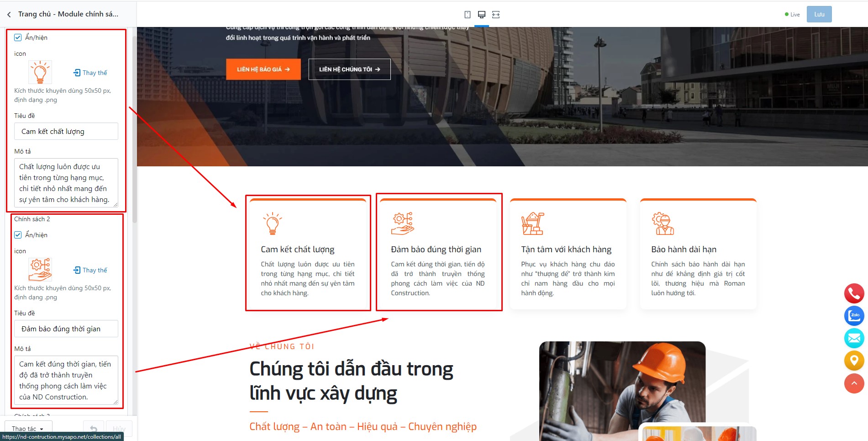This screenshot has height=441, width=868.
Task: Click the description starting 'Phục vụ khách hàng chu đáo'
Action: point(568,278)
